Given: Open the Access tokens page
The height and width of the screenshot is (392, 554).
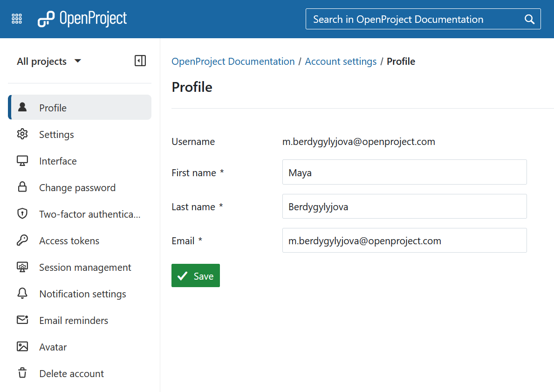Looking at the screenshot, I should coord(80,241).
